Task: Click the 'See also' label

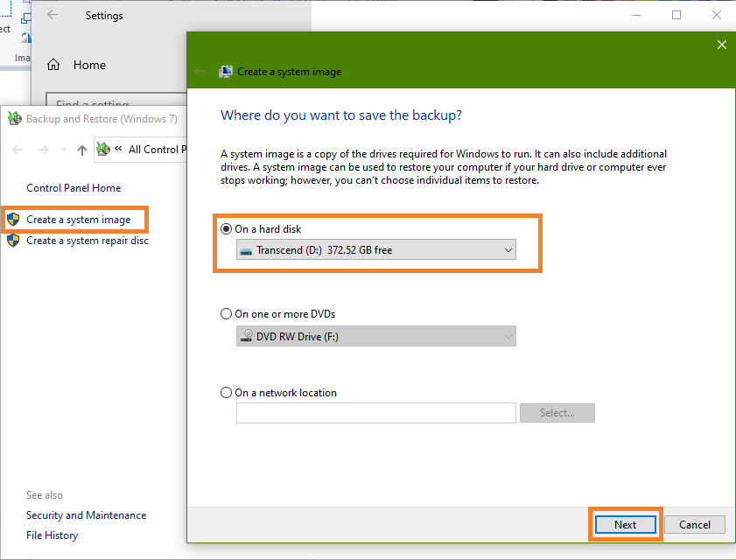Action: pos(45,495)
